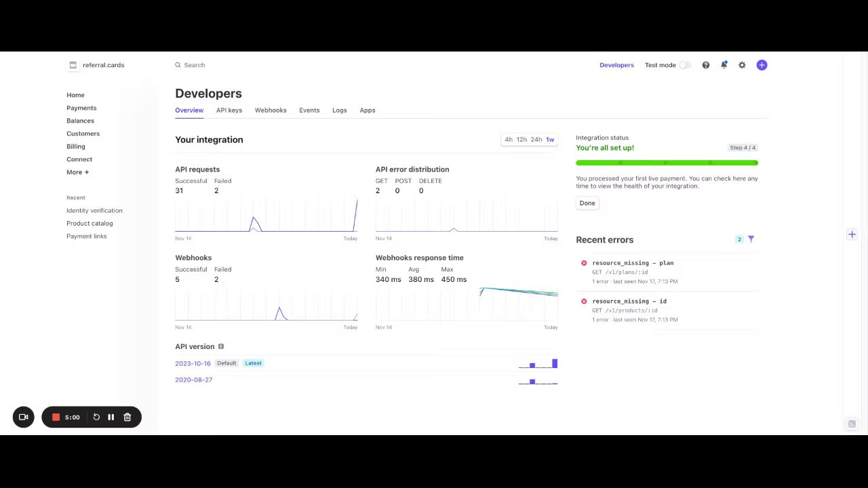Click the Done button

[587, 203]
